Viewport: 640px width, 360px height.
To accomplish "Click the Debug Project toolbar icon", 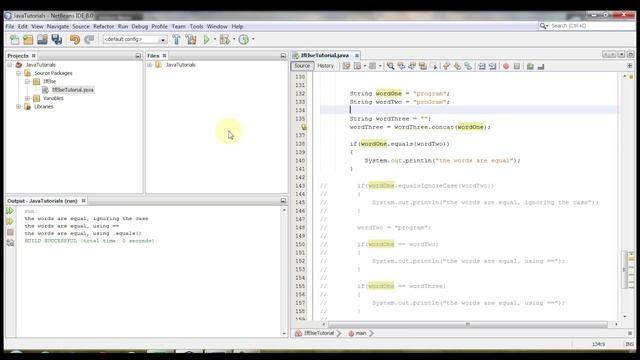I will click(x=224, y=40).
